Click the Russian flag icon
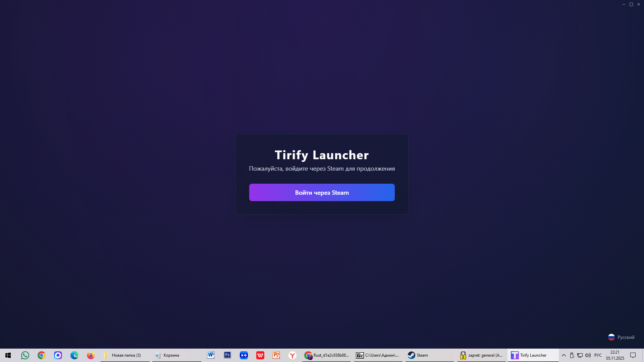Image resolution: width=644 pixels, height=362 pixels. click(x=611, y=337)
